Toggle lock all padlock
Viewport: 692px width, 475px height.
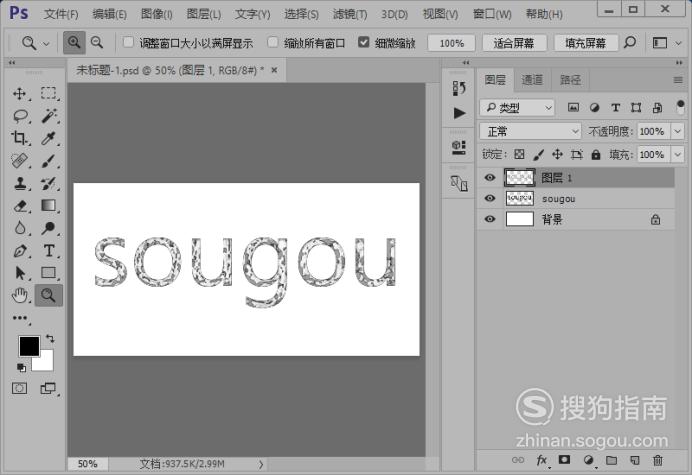click(596, 154)
